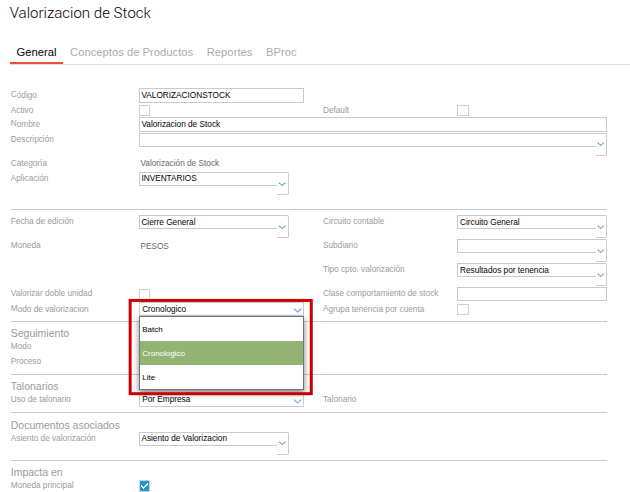The height and width of the screenshot is (492, 630).
Task: Toggle Agrupa tenencia por cuenta checkbox
Action: (463, 310)
